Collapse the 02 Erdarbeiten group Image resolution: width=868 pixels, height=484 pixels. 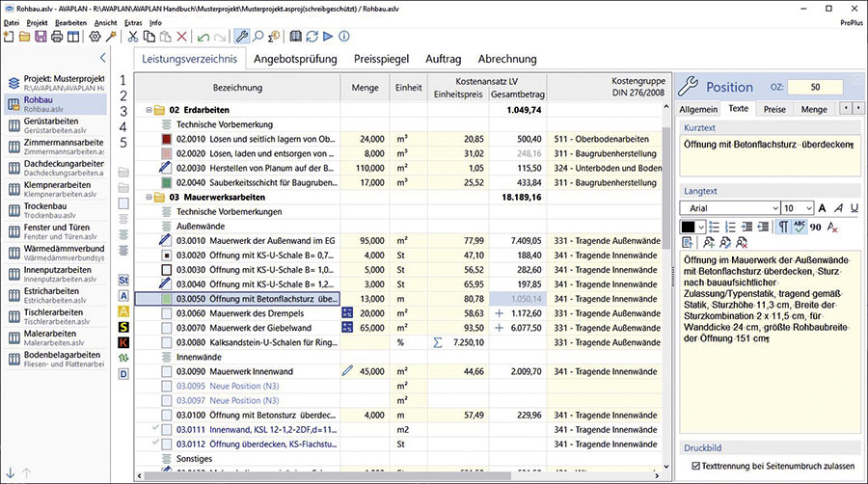click(149, 110)
